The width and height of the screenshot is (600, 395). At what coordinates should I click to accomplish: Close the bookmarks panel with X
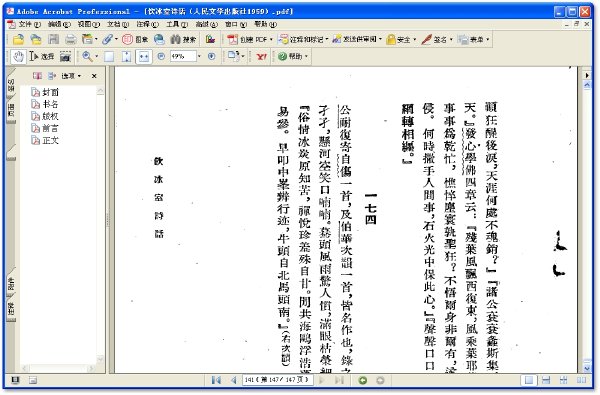(94, 76)
